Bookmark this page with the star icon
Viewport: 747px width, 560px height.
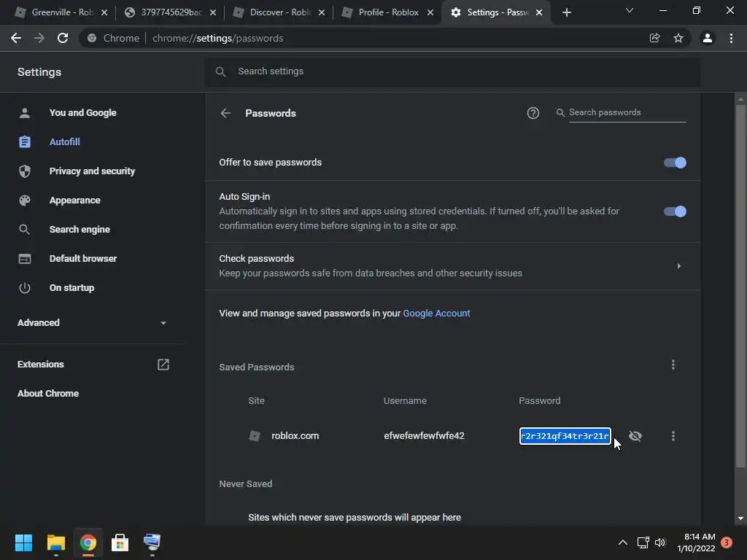pos(678,38)
